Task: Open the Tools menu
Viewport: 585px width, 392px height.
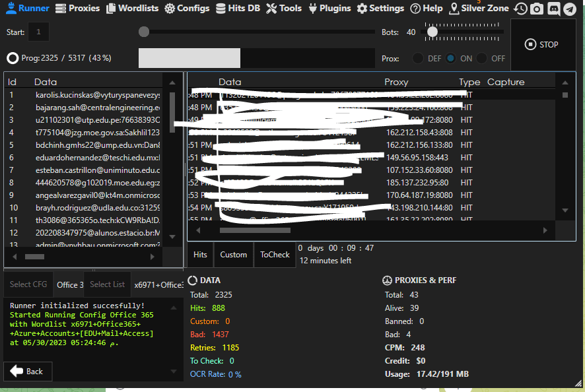Action: point(284,9)
